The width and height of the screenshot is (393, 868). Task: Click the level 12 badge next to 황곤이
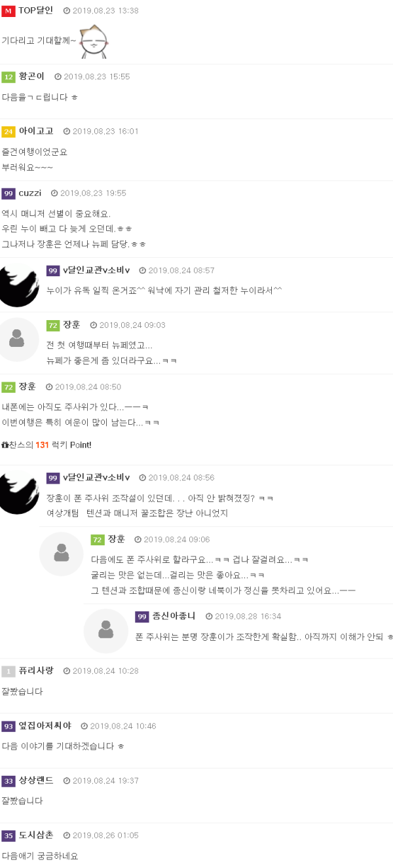click(8, 77)
